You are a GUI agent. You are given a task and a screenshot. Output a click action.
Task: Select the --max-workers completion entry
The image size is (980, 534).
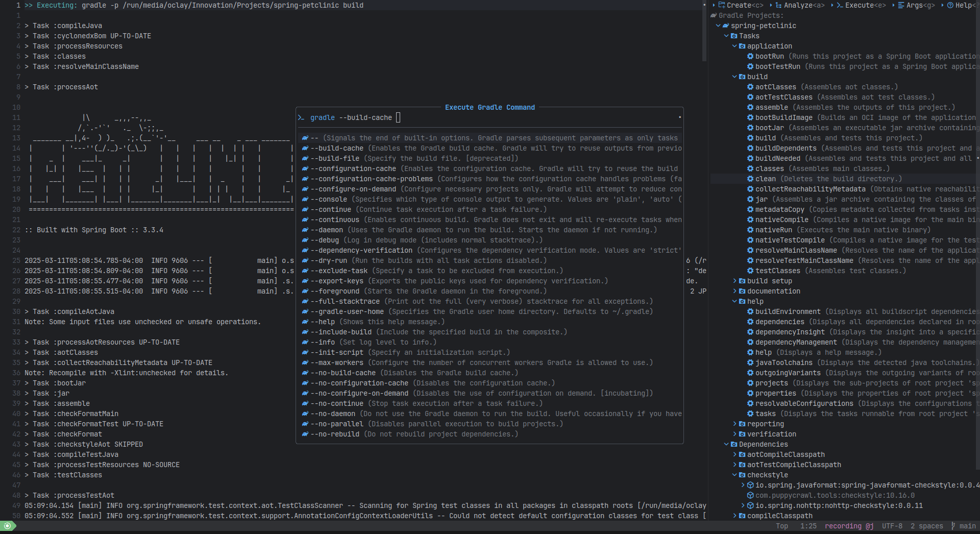(489, 362)
